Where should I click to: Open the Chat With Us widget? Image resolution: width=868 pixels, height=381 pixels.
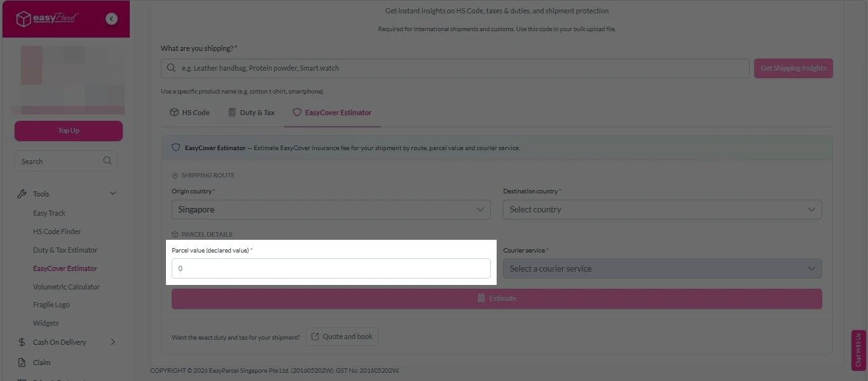858,350
